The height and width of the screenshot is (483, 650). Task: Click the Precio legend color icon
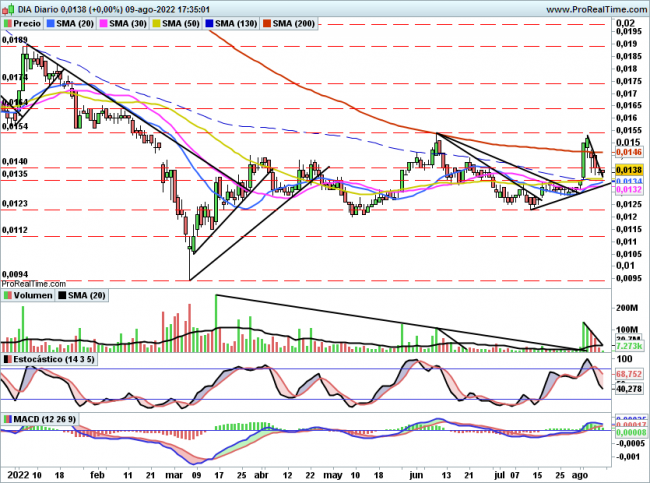9,22
